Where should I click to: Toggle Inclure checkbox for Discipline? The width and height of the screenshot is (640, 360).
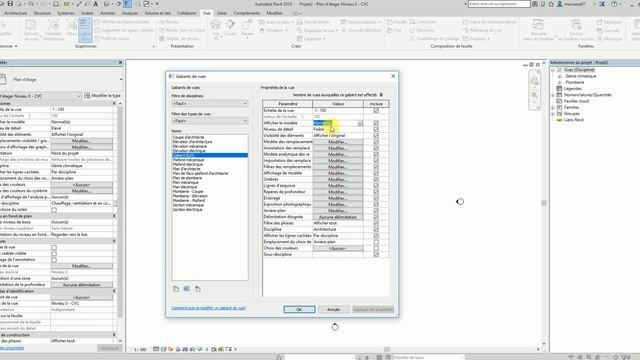tap(376, 229)
